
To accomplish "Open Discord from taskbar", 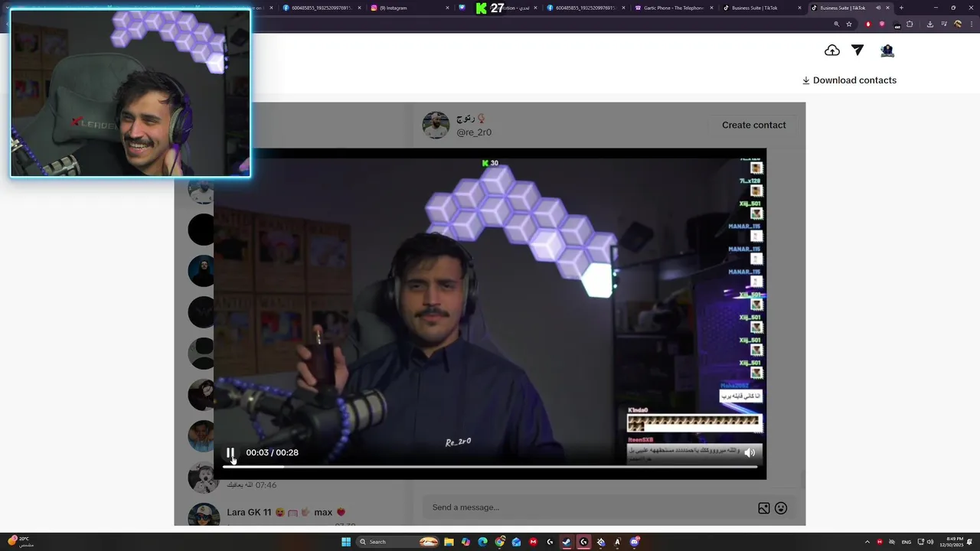I will (x=635, y=542).
